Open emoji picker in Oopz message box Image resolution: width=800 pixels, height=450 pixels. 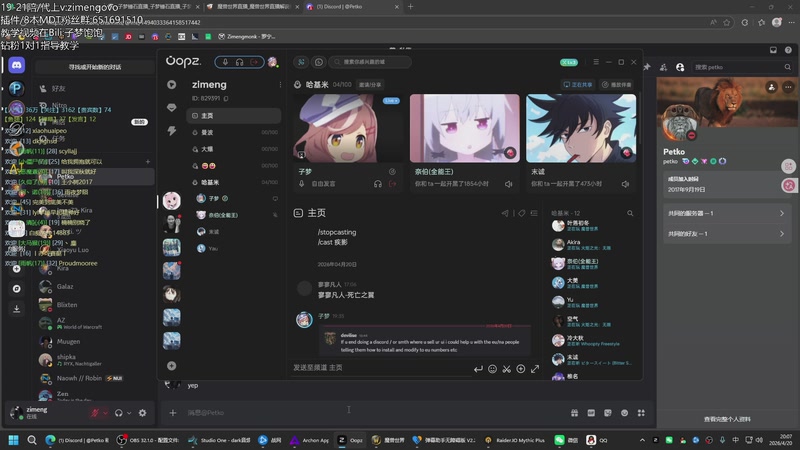click(492, 369)
